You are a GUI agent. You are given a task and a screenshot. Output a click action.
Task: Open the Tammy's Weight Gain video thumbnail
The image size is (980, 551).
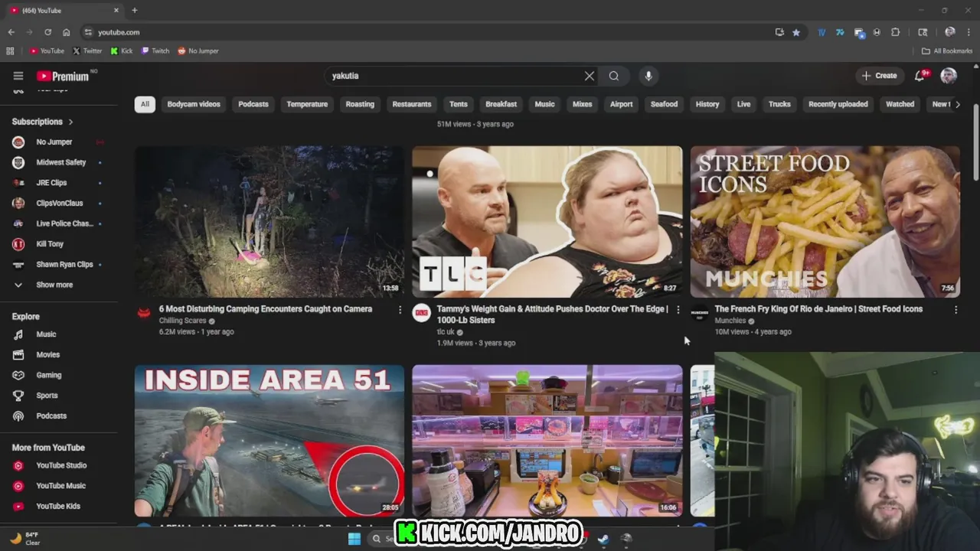(x=547, y=222)
